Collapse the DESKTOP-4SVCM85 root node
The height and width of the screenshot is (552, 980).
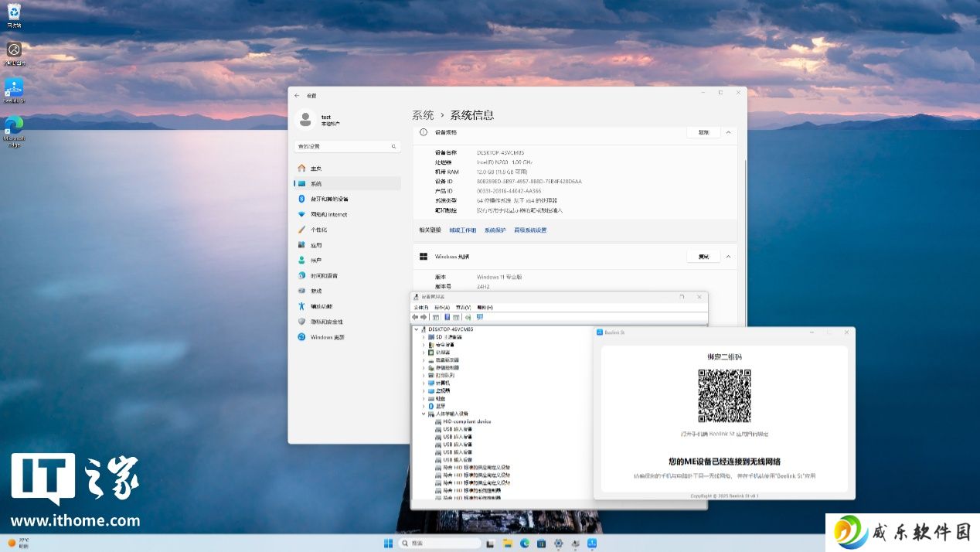[416, 329]
